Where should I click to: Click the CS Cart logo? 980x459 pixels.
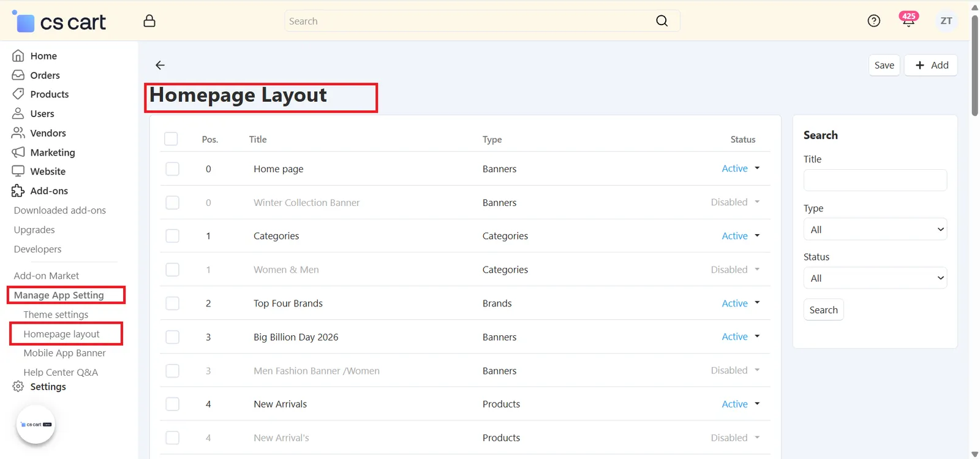[x=59, y=21]
